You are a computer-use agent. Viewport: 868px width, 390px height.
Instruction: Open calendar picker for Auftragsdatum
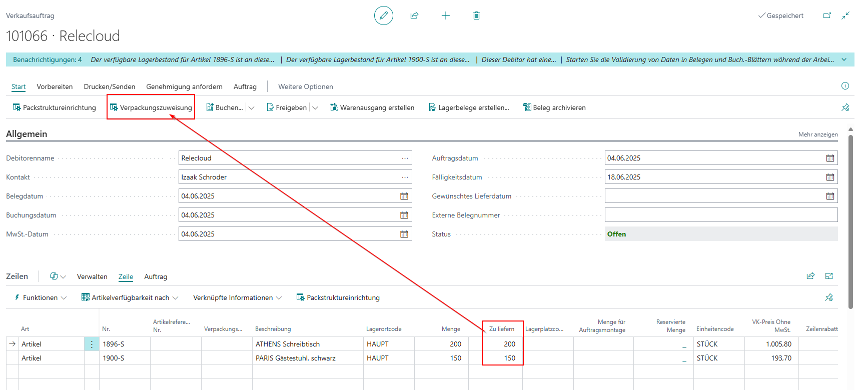pyautogui.click(x=830, y=158)
